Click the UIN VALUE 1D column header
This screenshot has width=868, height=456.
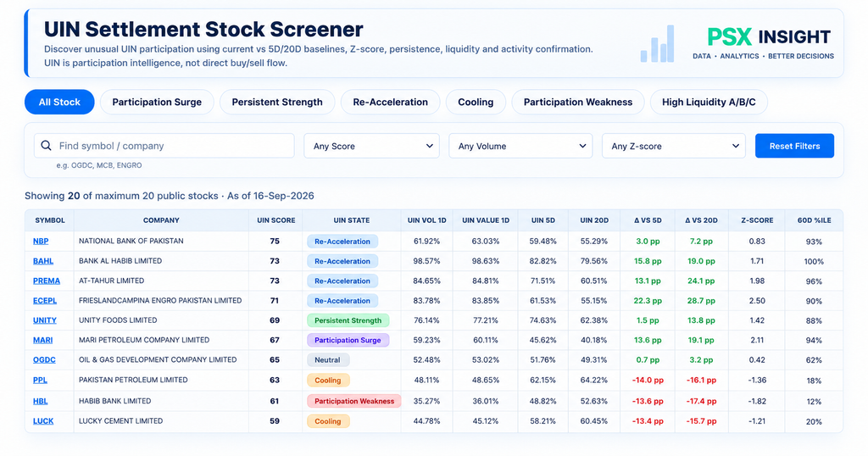click(x=486, y=220)
